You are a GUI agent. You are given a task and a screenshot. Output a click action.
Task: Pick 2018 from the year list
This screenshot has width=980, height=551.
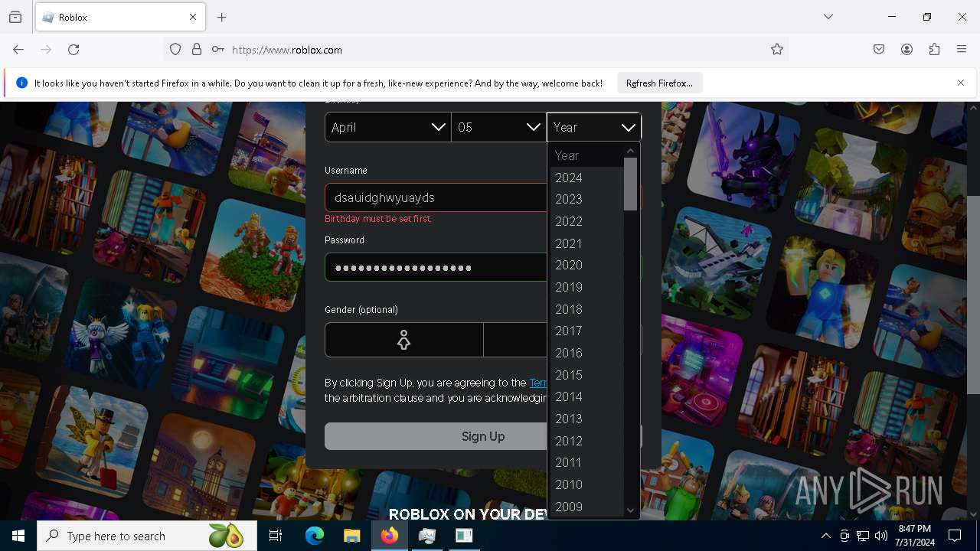click(x=586, y=309)
